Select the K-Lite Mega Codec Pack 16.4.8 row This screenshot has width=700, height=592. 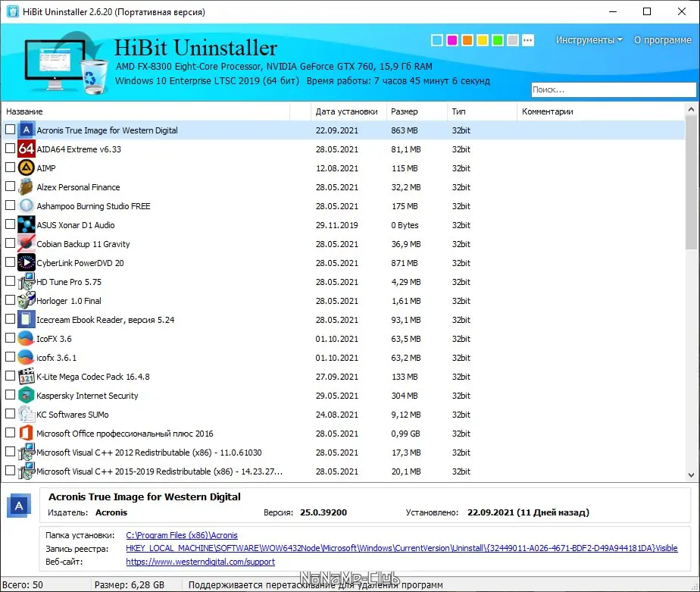tap(344, 376)
